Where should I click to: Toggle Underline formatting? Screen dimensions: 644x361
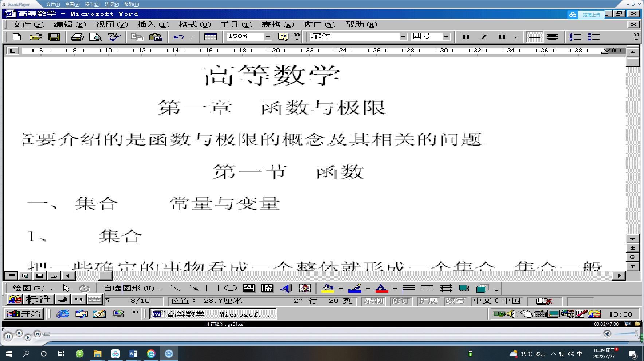pos(502,37)
